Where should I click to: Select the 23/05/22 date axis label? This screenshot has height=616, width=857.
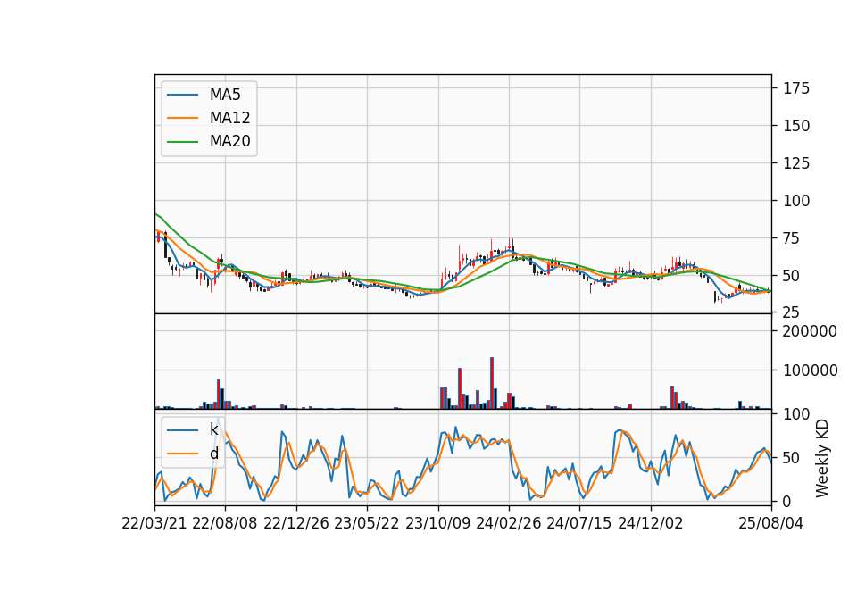(367, 523)
